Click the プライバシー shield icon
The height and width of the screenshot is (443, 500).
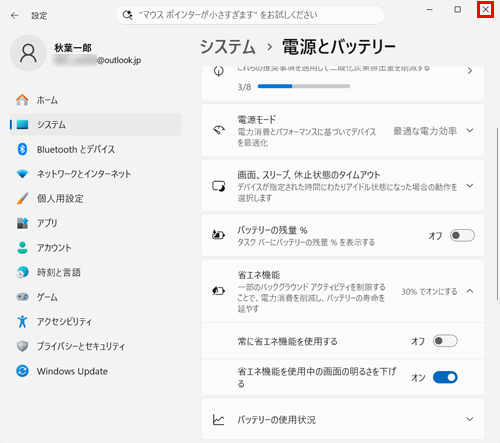point(22,346)
